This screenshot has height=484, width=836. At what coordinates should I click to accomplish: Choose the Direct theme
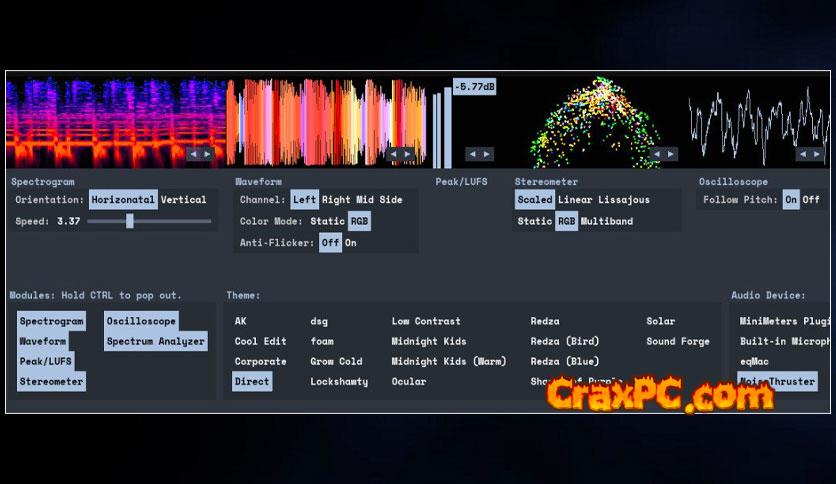(252, 382)
